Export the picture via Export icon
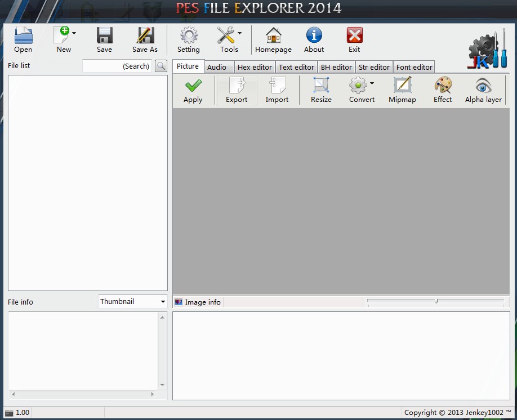 pos(237,90)
